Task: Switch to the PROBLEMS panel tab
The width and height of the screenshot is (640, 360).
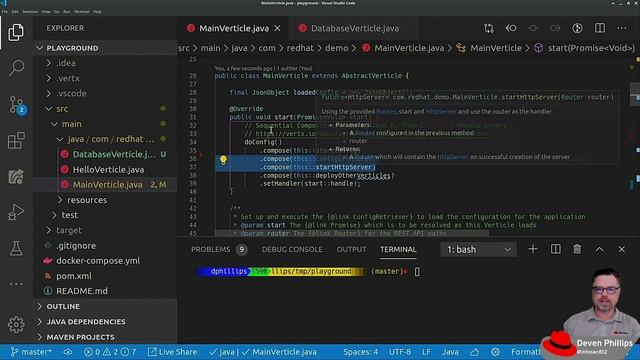Action: (x=219, y=249)
